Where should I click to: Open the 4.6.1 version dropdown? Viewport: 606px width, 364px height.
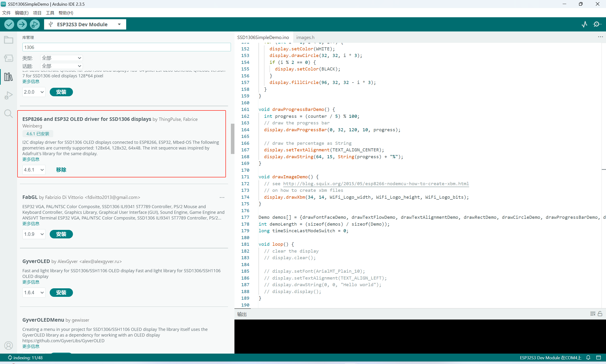click(34, 170)
